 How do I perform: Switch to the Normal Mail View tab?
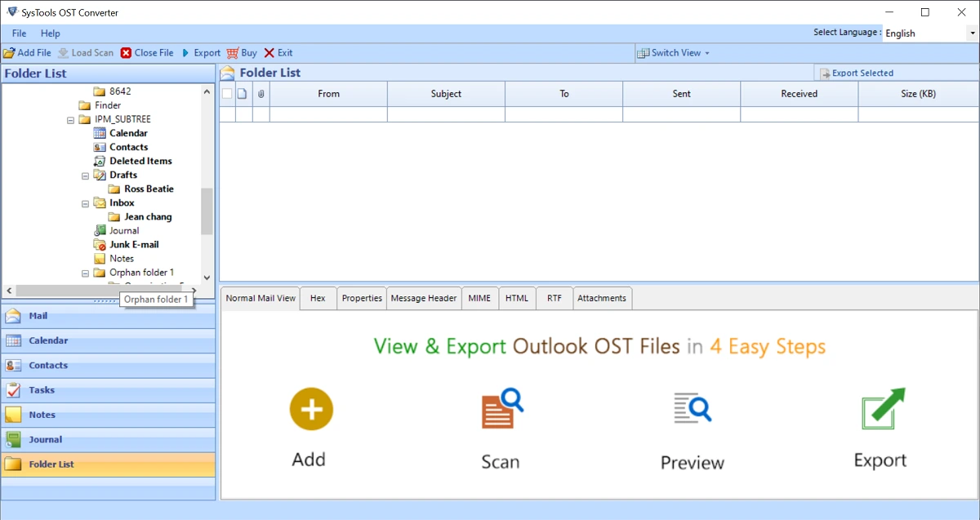click(x=261, y=298)
